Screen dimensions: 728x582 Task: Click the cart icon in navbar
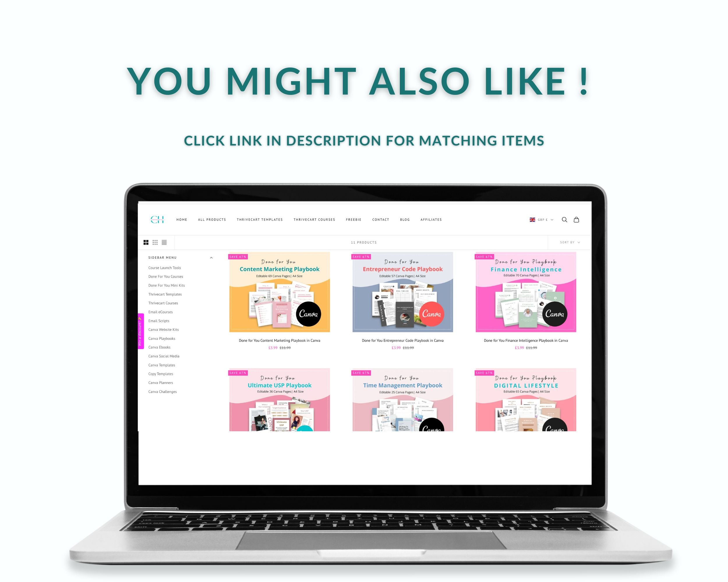pos(576,220)
